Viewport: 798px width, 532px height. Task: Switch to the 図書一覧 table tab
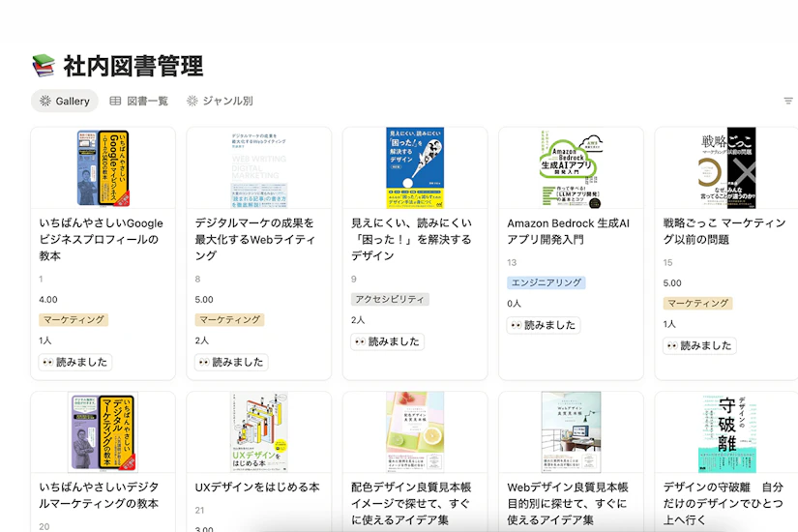[x=139, y=101]
